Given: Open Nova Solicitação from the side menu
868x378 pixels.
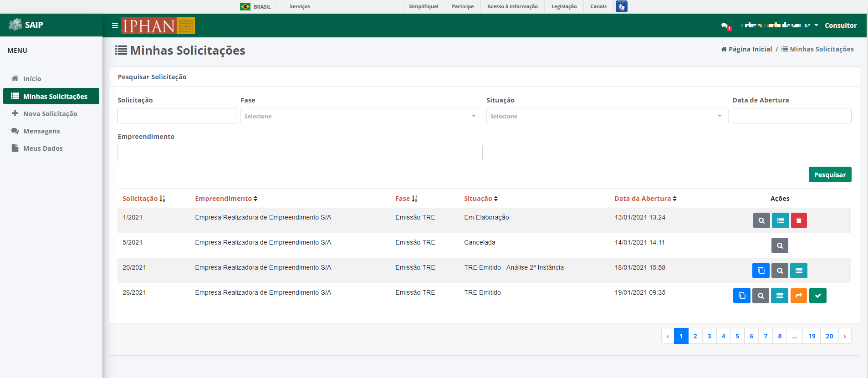Looking at the screenshot, I should [51, 113].
